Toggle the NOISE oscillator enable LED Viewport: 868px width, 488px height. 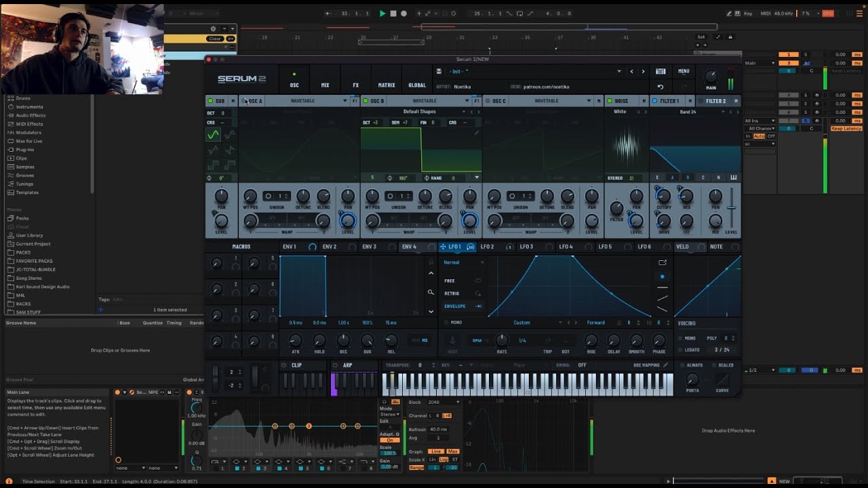[610, 101]
